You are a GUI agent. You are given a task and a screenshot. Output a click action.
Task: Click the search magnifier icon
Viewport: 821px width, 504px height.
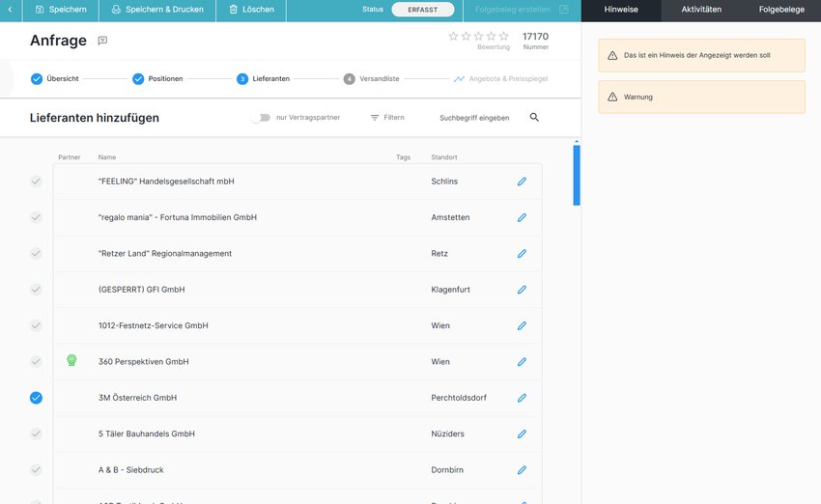[534, 118]
